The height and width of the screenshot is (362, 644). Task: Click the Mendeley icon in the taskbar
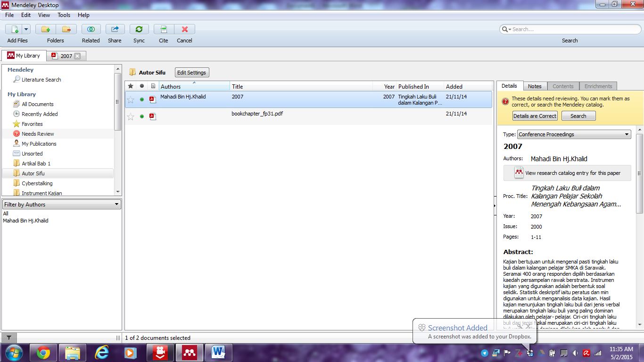(190, 352)
